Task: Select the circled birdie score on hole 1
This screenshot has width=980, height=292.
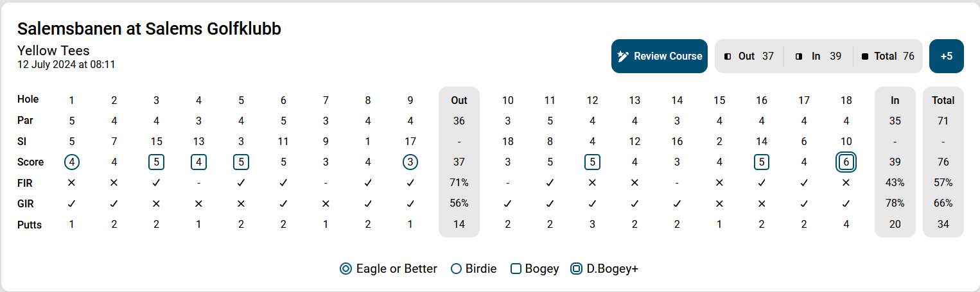Action: click(72, 162)
